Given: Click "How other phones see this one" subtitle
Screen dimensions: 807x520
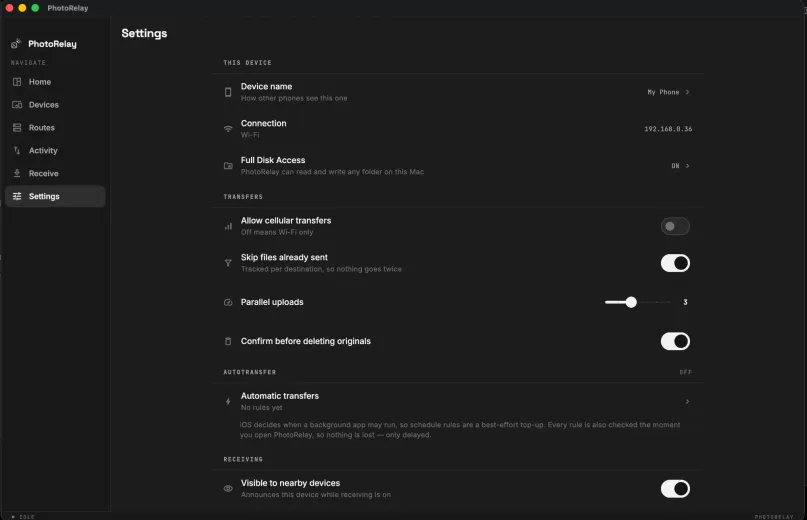Looking at the screenshot, I should (294, 98).
